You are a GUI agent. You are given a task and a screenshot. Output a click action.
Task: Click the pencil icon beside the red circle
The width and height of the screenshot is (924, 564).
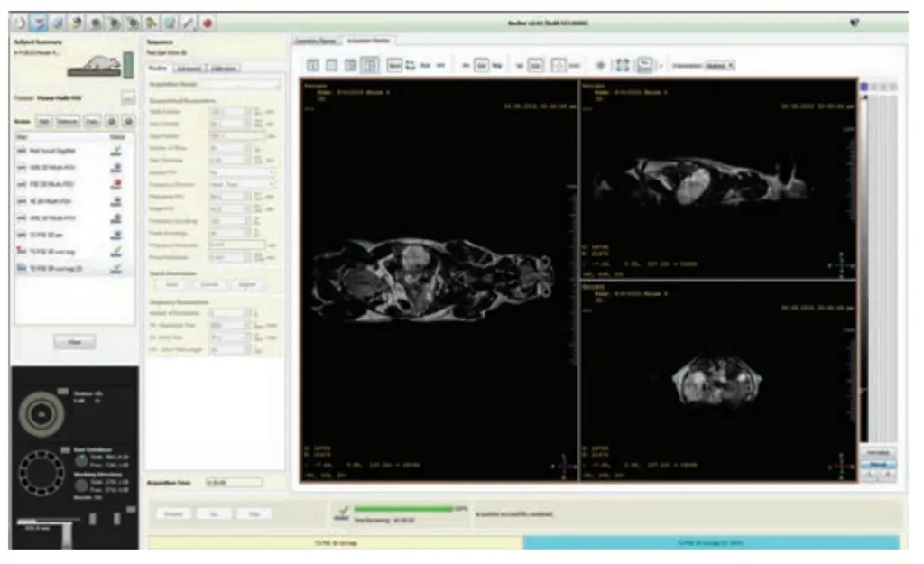pyautogui.click(x=189, y=23)
